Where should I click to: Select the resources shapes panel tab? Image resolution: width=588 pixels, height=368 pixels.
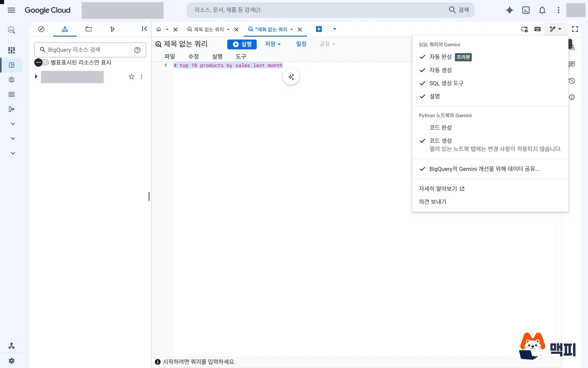pyautogui.click(x=65, y=29)
